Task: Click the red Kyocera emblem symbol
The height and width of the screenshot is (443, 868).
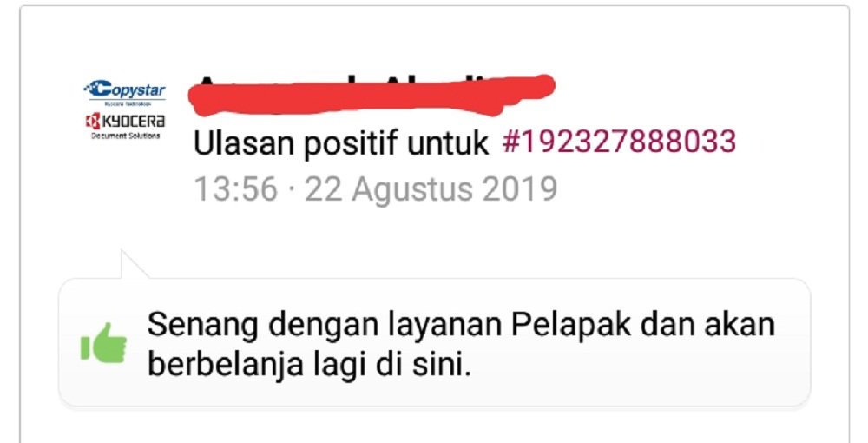Action: click(93, 122)
